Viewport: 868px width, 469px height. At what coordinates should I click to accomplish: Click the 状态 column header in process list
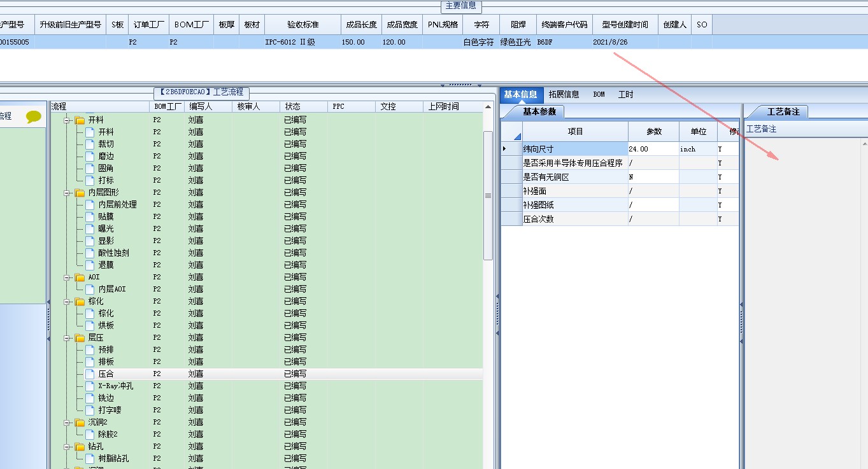click(303, 106)
